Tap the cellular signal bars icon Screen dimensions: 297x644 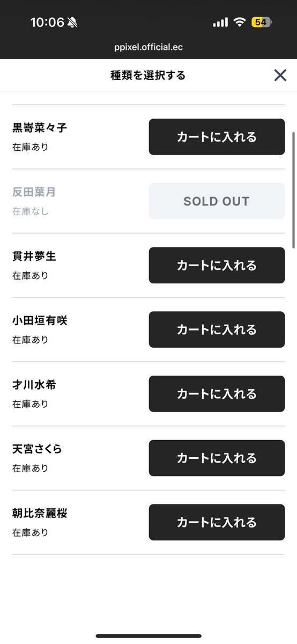click(x=220, y=23)
